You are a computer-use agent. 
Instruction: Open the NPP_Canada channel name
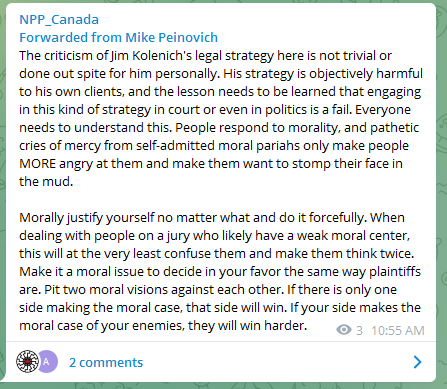59,20
